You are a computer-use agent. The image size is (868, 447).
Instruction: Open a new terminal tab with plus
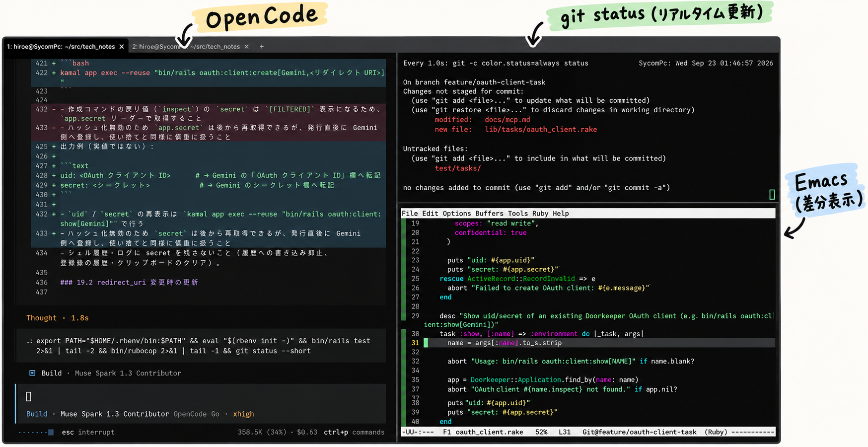[x=262, y=47]
